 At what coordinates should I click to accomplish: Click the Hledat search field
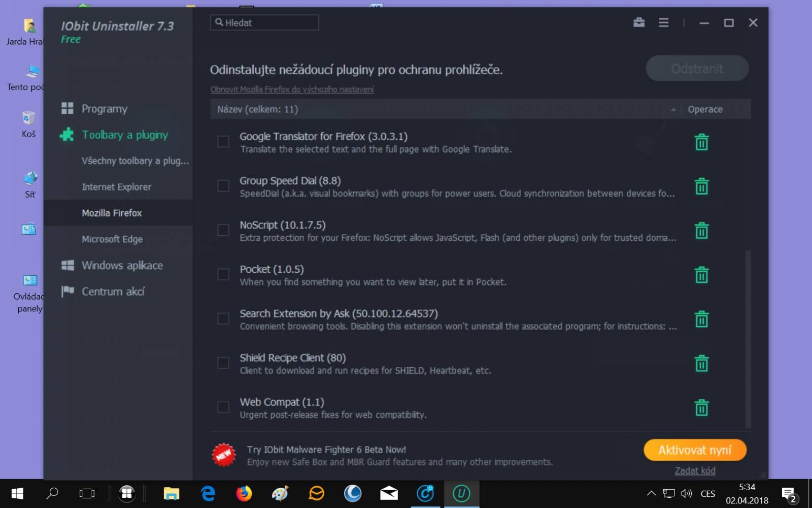[x=264, y=22]
